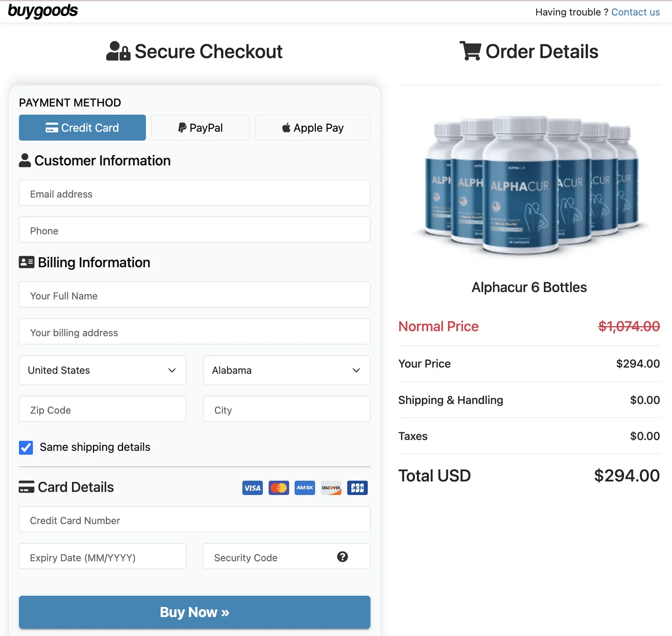Select the Apple Pay payment tab
Viewport: 672px width, 636px height.
313,127
